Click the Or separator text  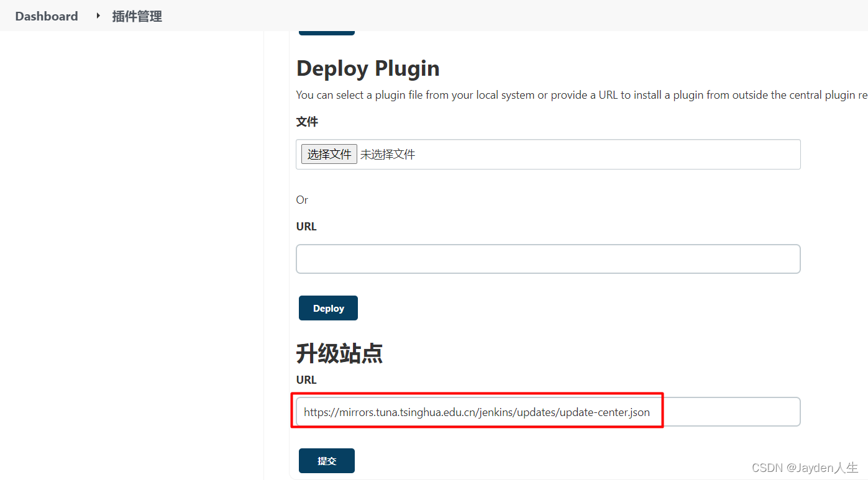[302, 199]
